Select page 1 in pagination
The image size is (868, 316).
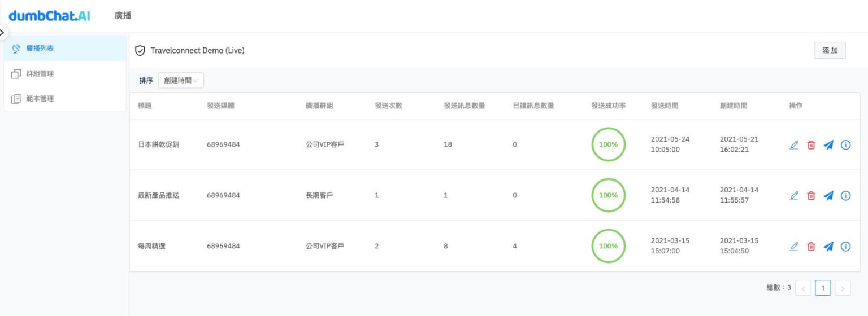click(823, 288)
